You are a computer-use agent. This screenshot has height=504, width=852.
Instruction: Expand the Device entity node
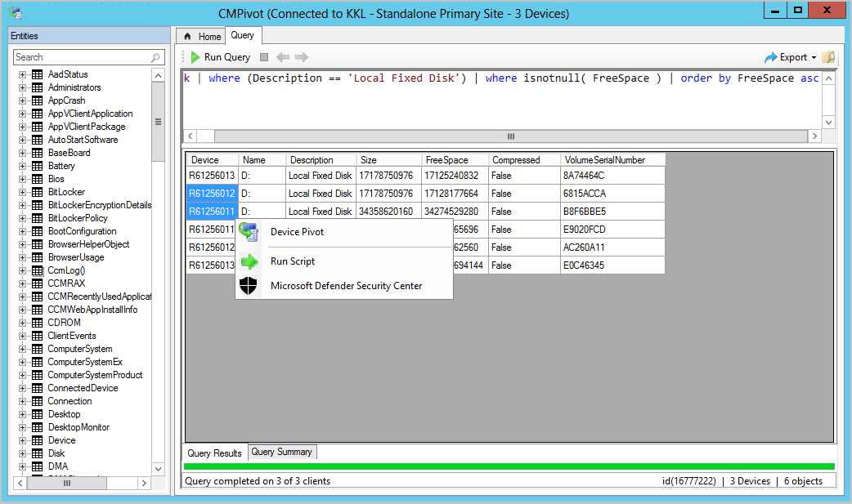[x=22, y=440]
